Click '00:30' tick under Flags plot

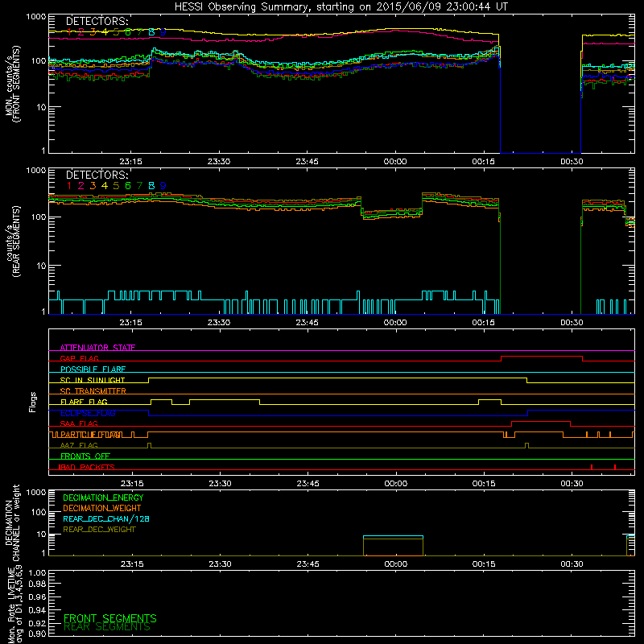(x=572, y=484)
